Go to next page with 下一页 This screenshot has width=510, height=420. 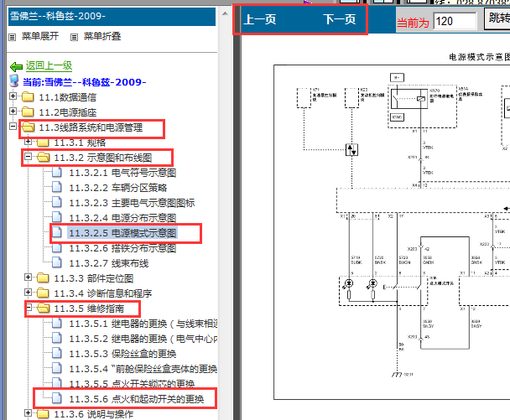tap(339, 19)
